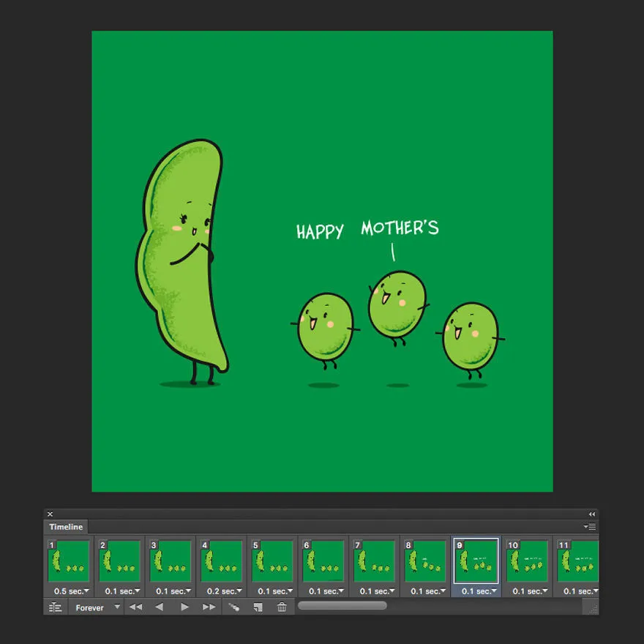Select frame 10 thumbnail

click(528, 561)
